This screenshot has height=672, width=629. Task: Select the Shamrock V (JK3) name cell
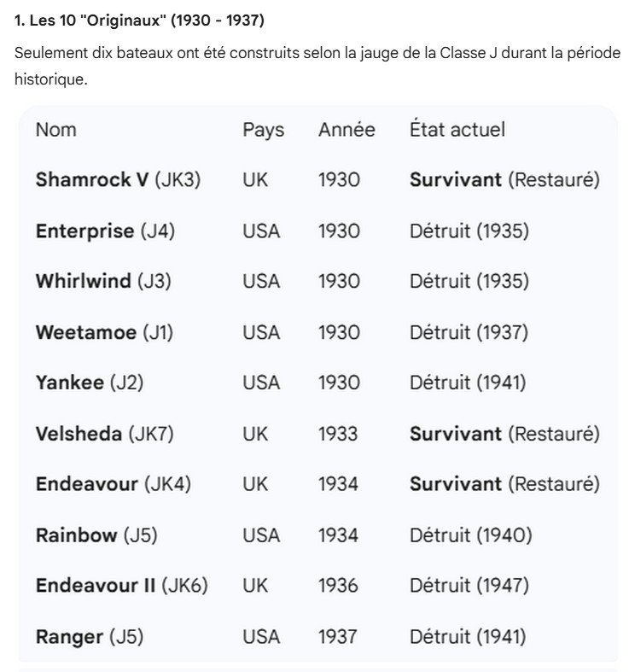tap(118, 180)
